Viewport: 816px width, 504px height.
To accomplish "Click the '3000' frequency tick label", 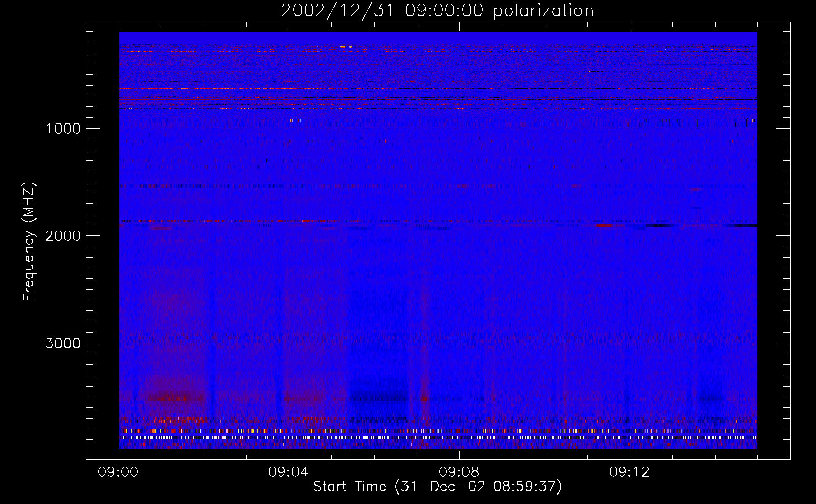I will tap(63, 343).
